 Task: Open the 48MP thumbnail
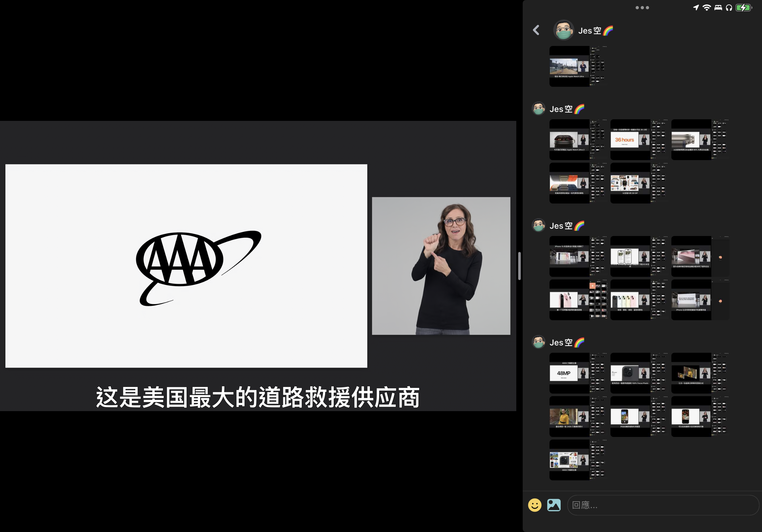(x=579, y=373)
